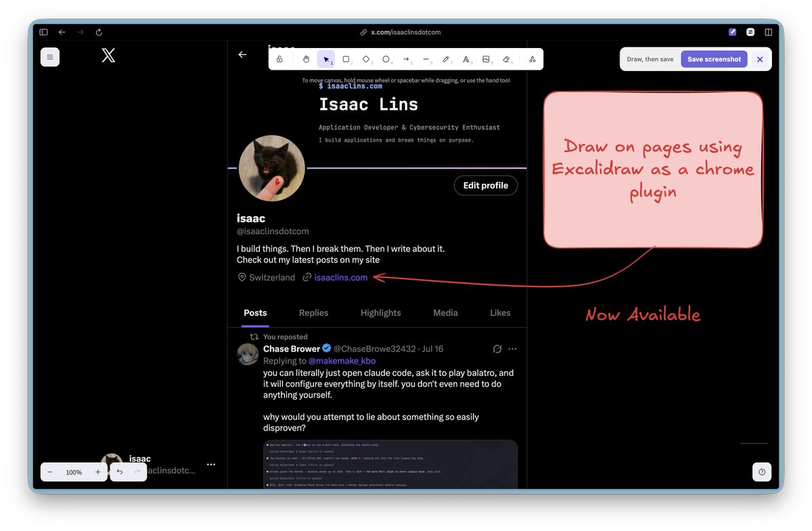Select the Pencil freedraw tool
This screenshot has width=812, height=531.
446,60
